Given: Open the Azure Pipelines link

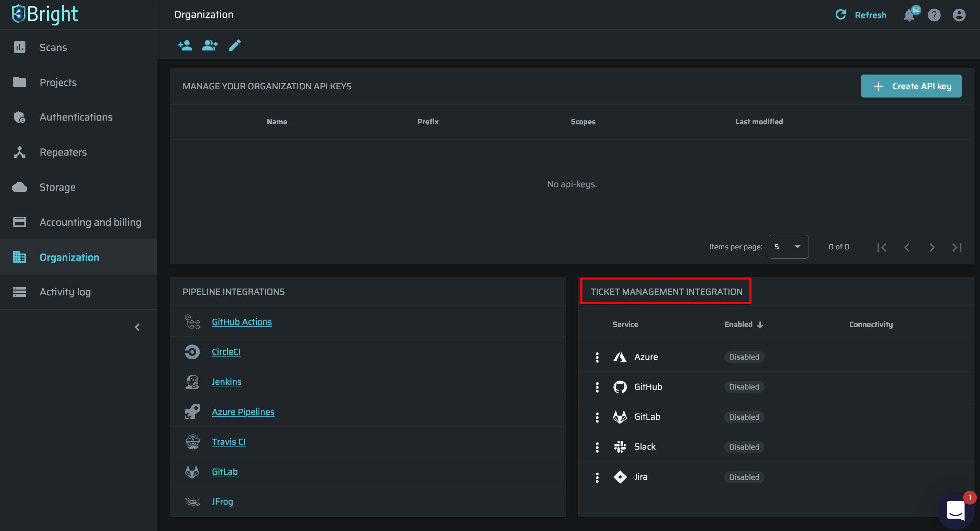Looking at the screenshot, I should (243, 412).
